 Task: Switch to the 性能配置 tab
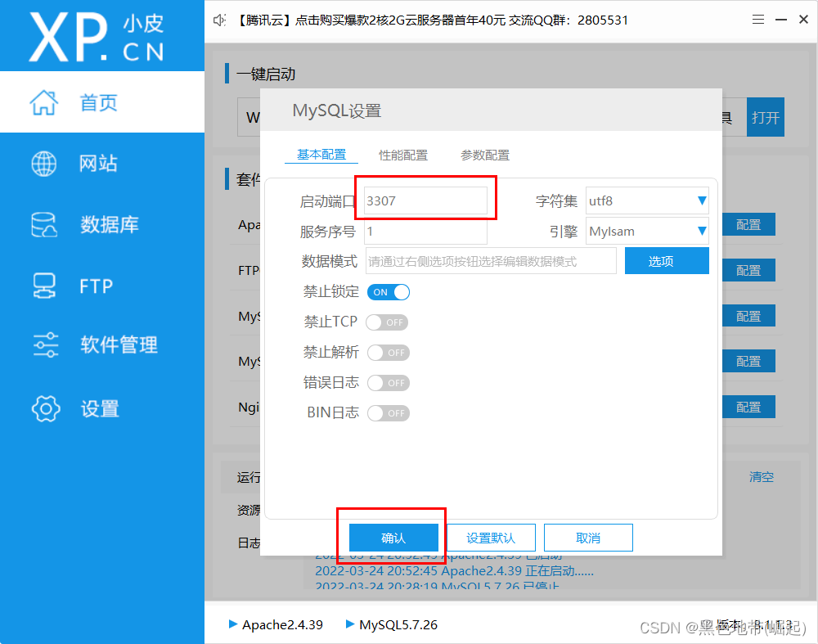[402, 155]
